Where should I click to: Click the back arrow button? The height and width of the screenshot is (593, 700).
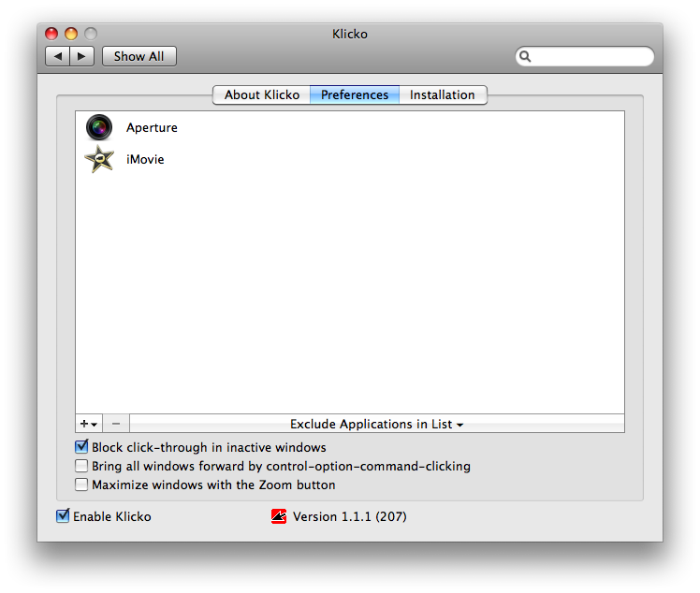pyautogui.click(x=58, y=56)
